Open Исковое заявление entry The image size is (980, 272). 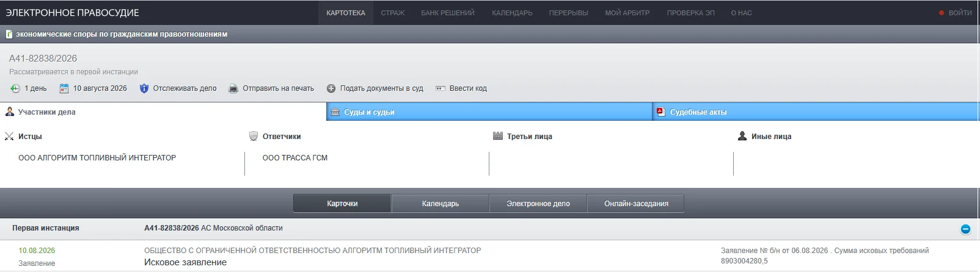pos(185,262)
